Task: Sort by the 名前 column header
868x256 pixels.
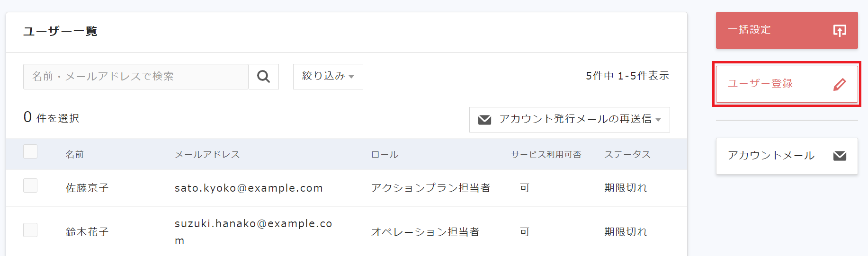Action: click(75, 155)
